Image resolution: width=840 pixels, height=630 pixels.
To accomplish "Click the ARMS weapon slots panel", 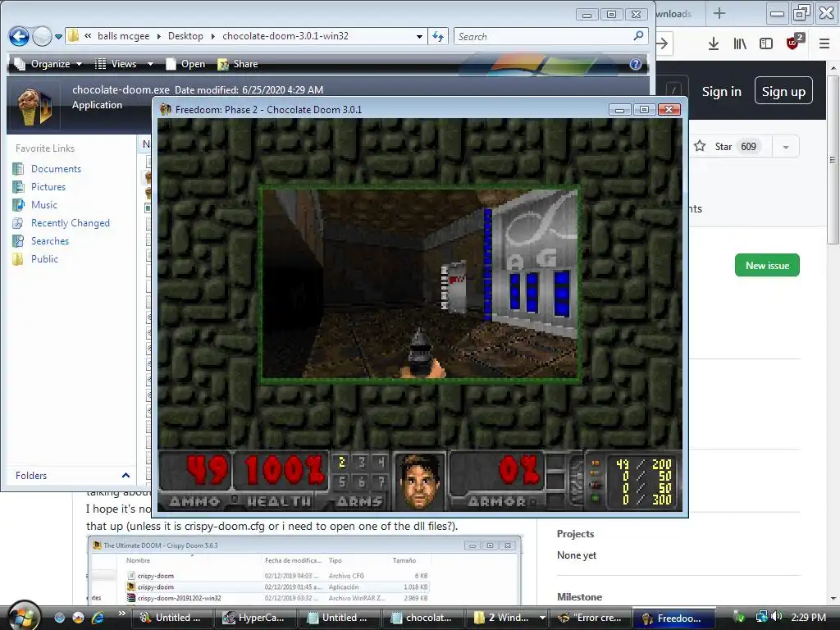I will coord(361,481).
